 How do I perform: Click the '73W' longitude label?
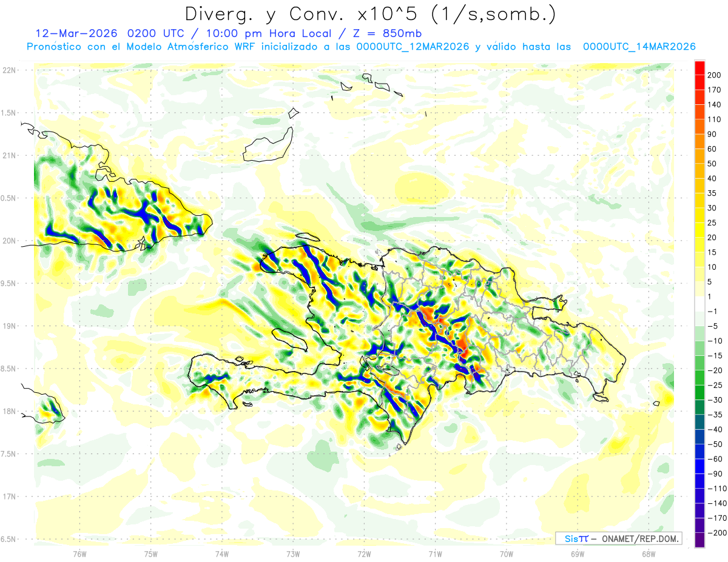coord(293,553)
